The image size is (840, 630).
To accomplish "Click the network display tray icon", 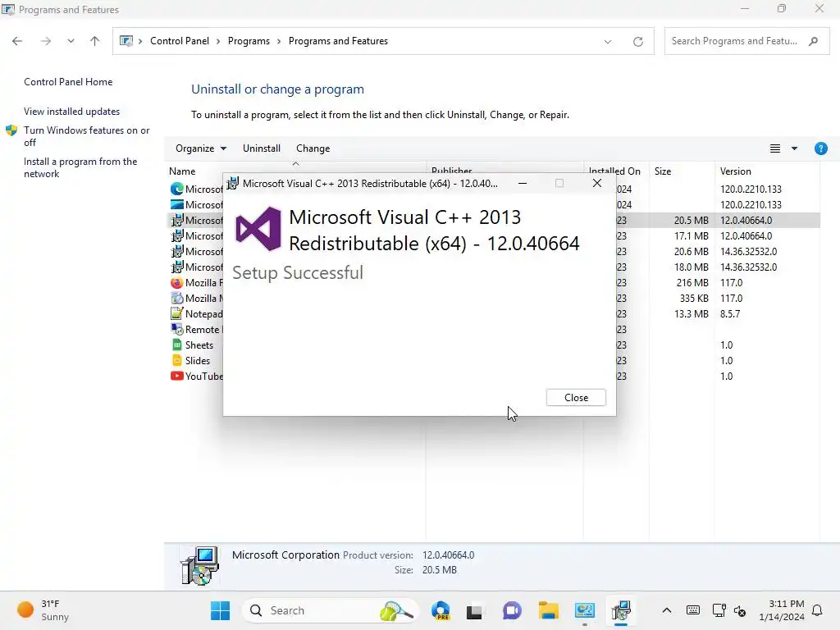I will coord(719,610).
